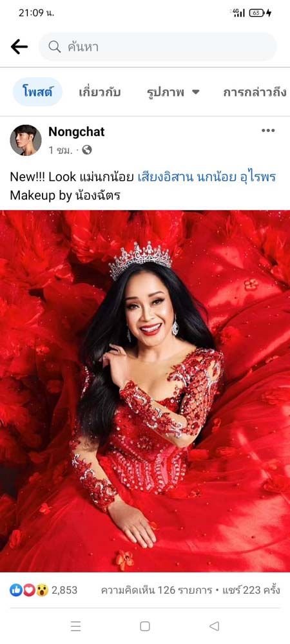Expand the รูปภาพ dropdown arrow
290x644 pixels.
195,92
